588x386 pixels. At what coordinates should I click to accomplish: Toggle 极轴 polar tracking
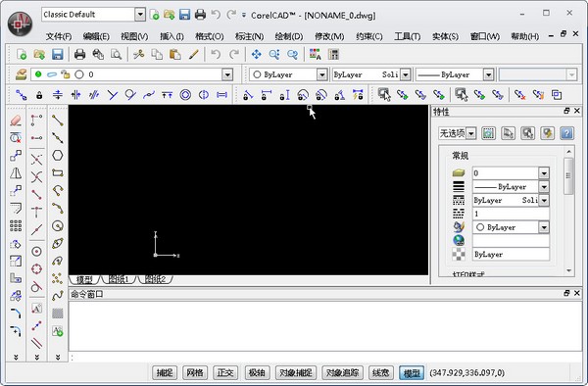tap(257, 373)
